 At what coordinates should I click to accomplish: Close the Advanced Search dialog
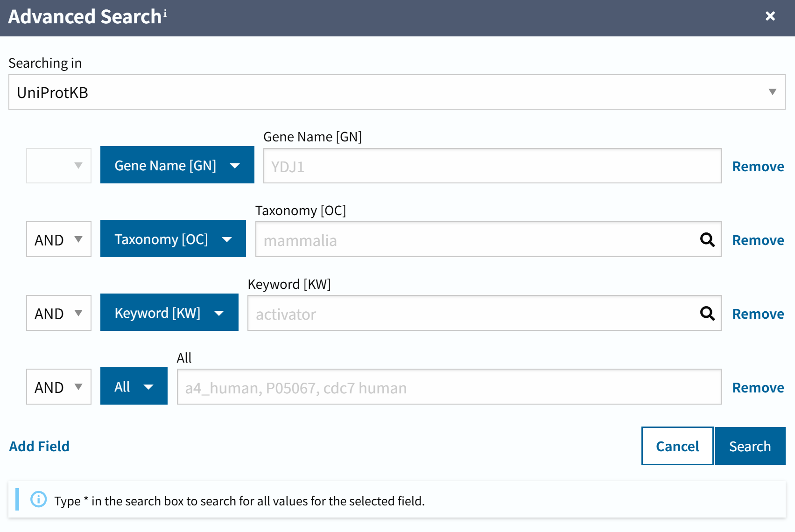[770, 16]
